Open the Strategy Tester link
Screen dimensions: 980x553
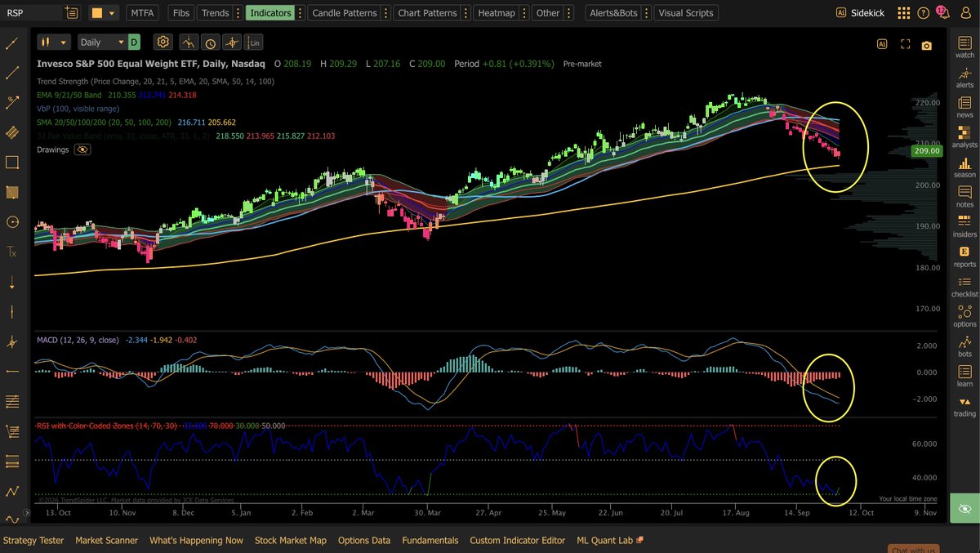pos(33,540)
